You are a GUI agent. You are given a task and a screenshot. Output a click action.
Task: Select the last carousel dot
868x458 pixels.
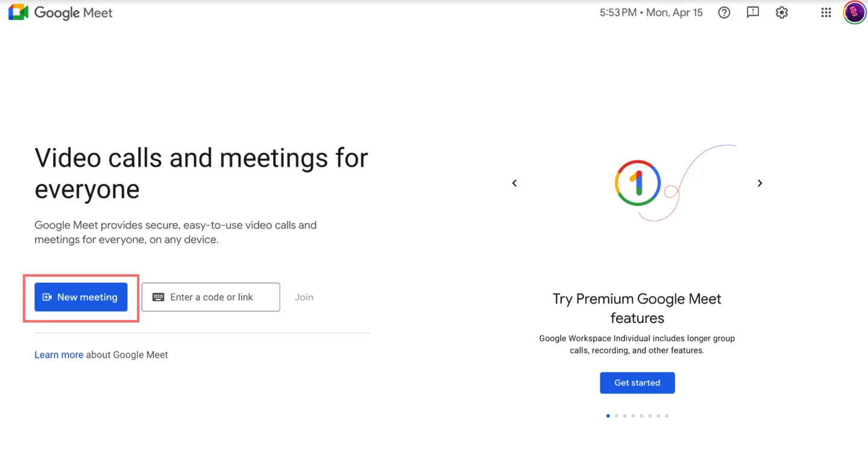point(667,416)
